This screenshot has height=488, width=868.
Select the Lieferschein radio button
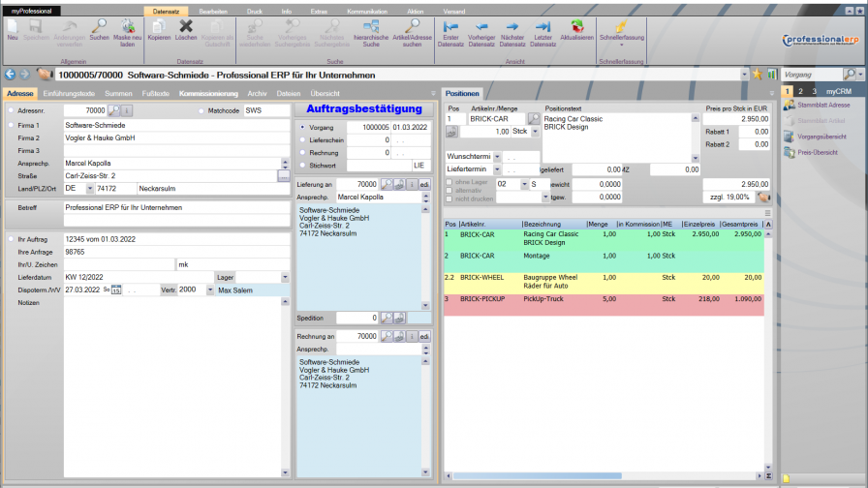[x=302, y=139]
